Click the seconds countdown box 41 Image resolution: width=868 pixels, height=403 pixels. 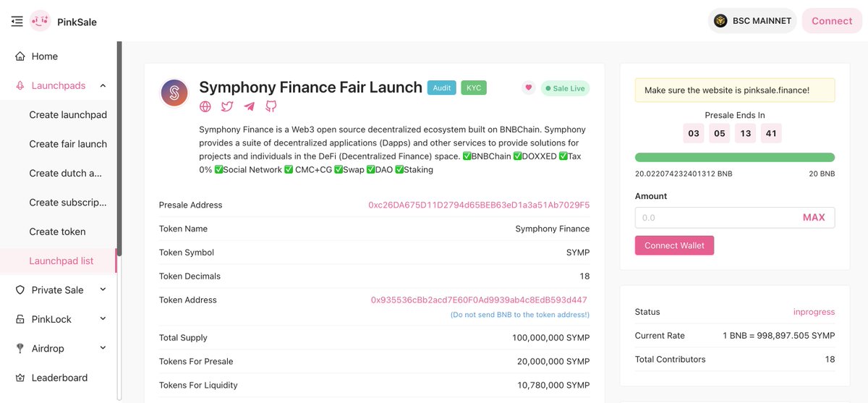(771, 133)
